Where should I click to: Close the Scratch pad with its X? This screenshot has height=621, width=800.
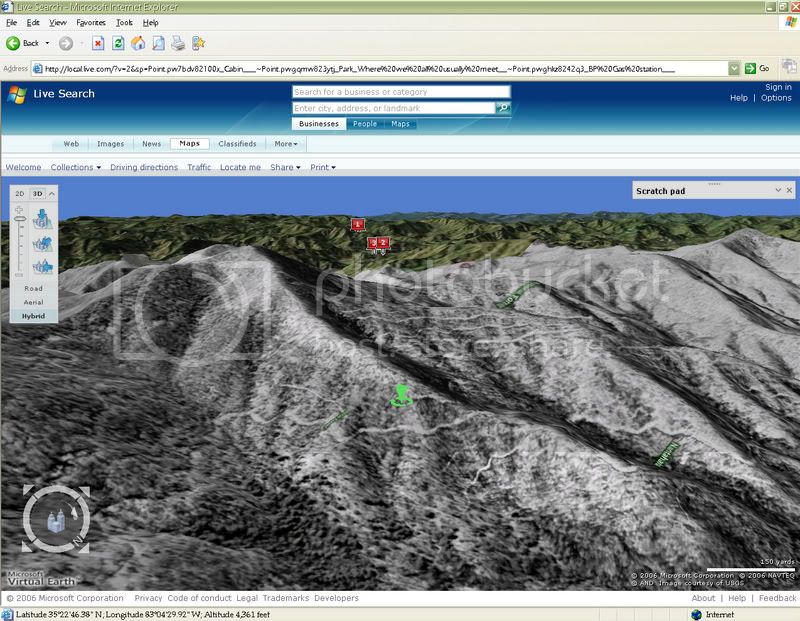click(789, 190)
